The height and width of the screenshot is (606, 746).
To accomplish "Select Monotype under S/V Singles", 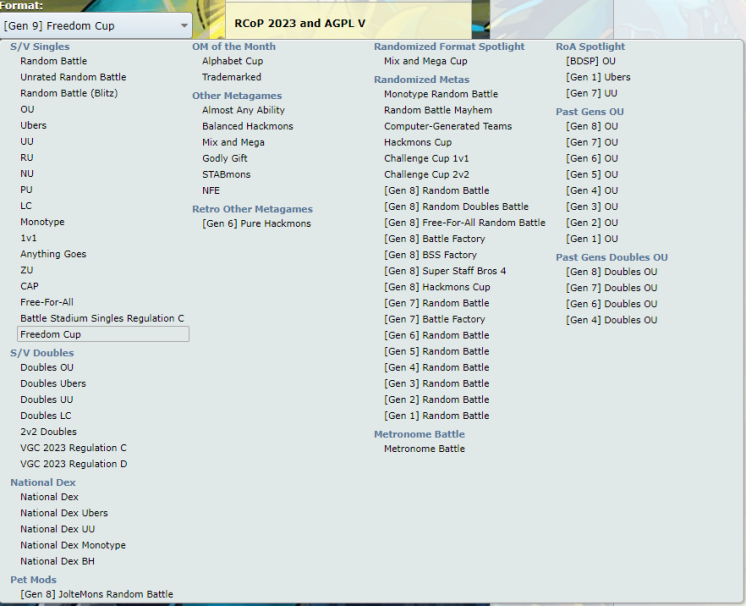I will pos(42,222).
